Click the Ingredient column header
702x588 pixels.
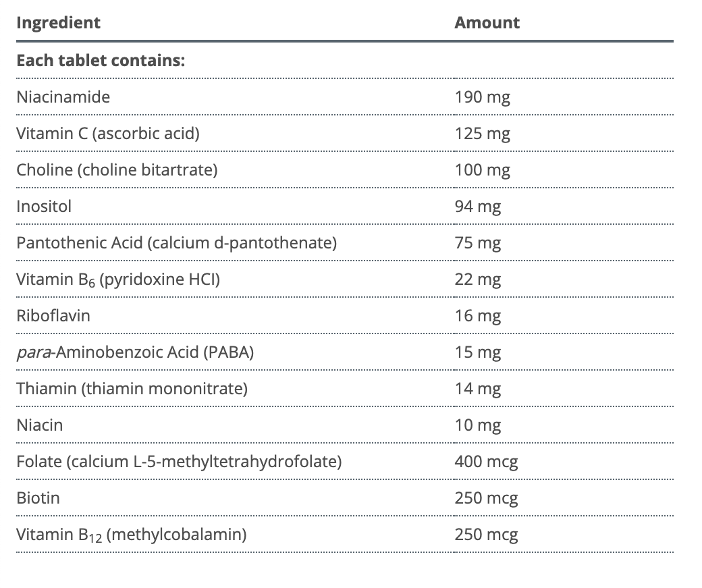click(x=58, y=22)
